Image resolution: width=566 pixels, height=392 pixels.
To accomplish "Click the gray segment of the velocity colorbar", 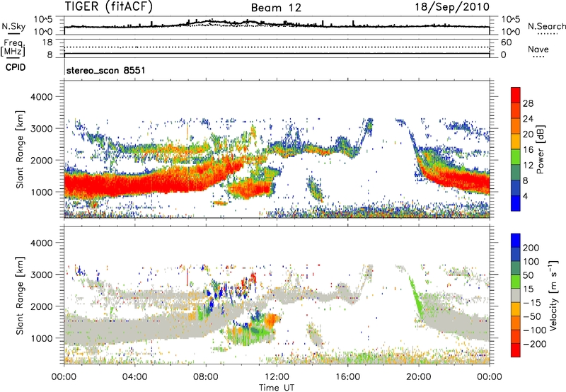I will point(516,295).
